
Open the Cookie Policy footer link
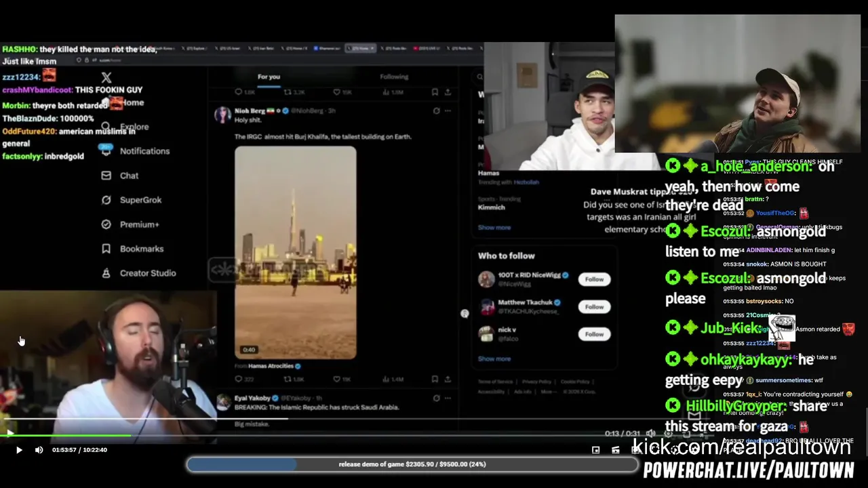tap(575, 382)
